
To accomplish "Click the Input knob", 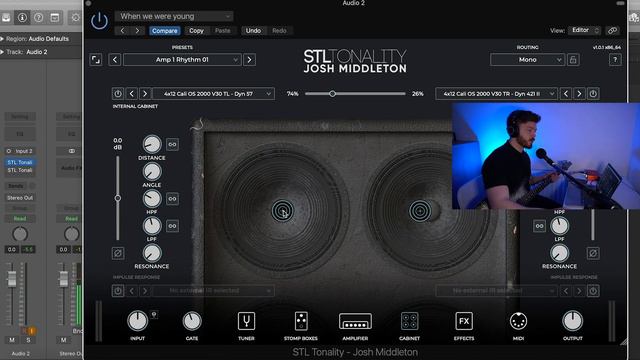I will click(138, 321).
